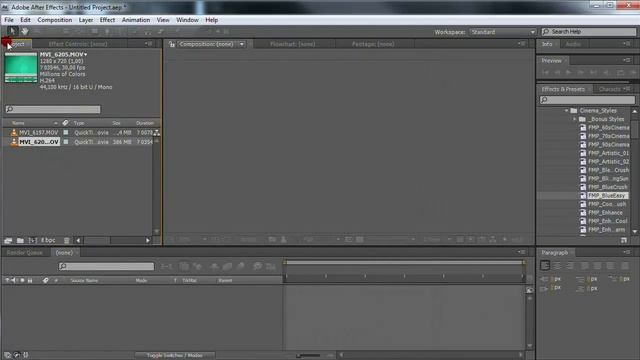640x360 pixels.
Task: Open the Effects & Presets panel menu
Action: tap(627, 89)
